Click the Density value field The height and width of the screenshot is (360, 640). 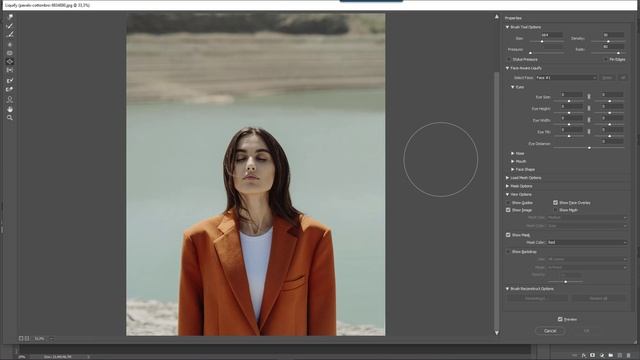[x=613, y=35]
